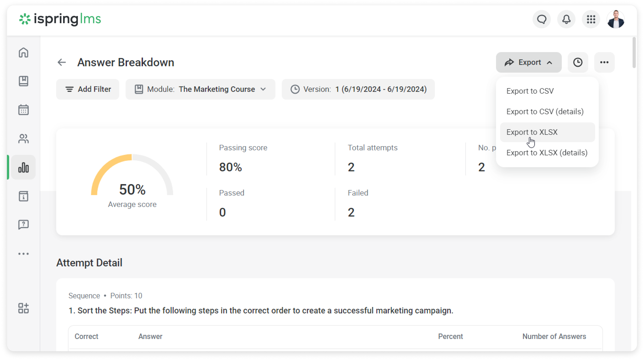Open the Version date range selector
This screenshot has width=644, height=360.
pyautogui.click(x=358, y=89)
